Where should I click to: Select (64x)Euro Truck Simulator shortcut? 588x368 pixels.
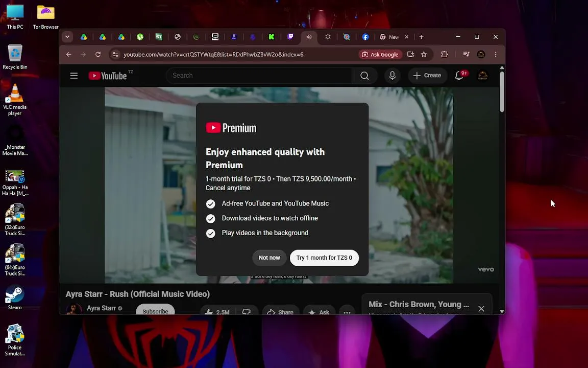(15, 260)
